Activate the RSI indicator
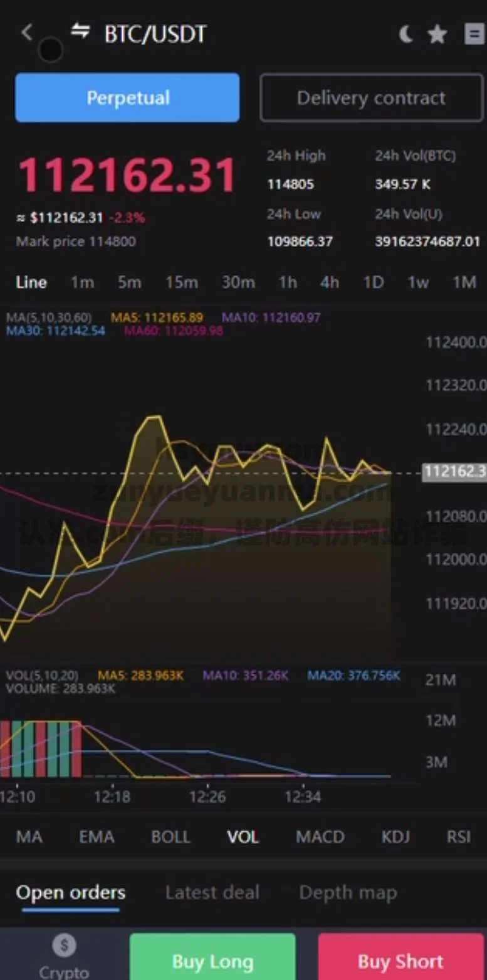This screenshot has height=980, width=487. point(458,837)
